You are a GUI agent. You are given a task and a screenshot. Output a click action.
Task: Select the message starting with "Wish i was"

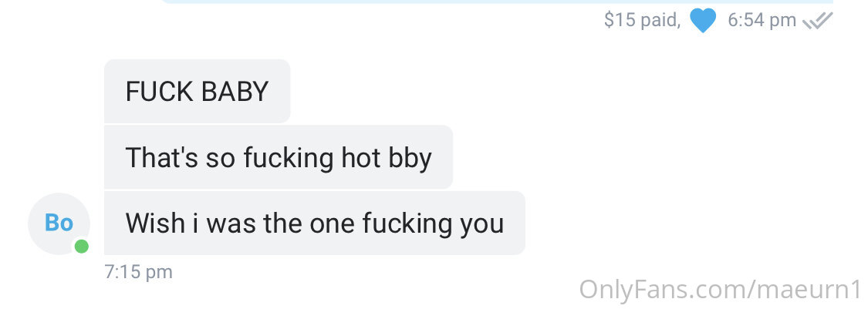[x=315, y=223]
